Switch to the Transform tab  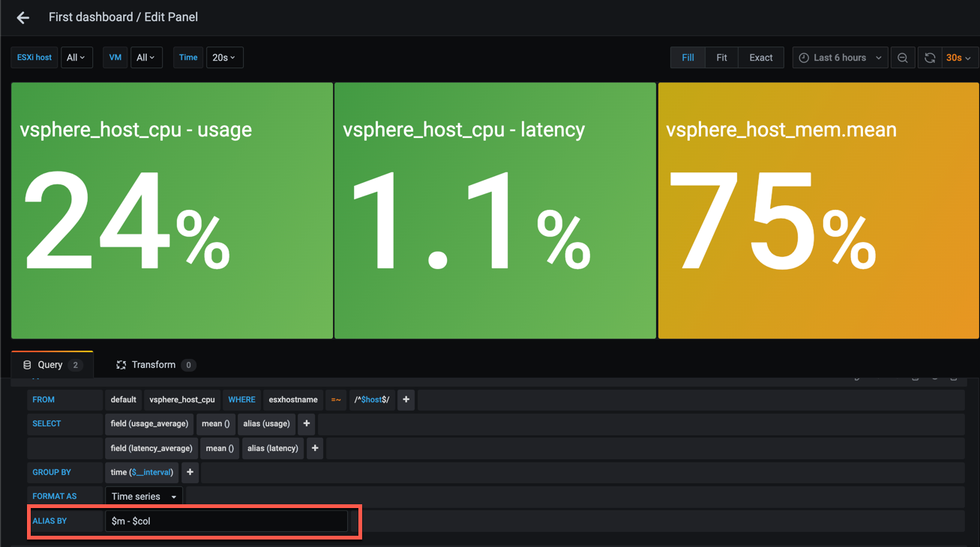click(155, 365)
